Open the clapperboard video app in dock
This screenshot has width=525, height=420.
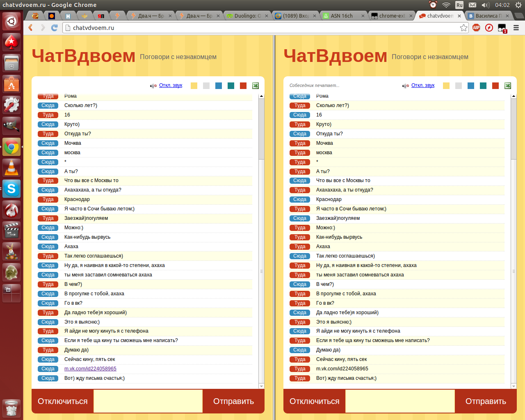click(11, 231)
